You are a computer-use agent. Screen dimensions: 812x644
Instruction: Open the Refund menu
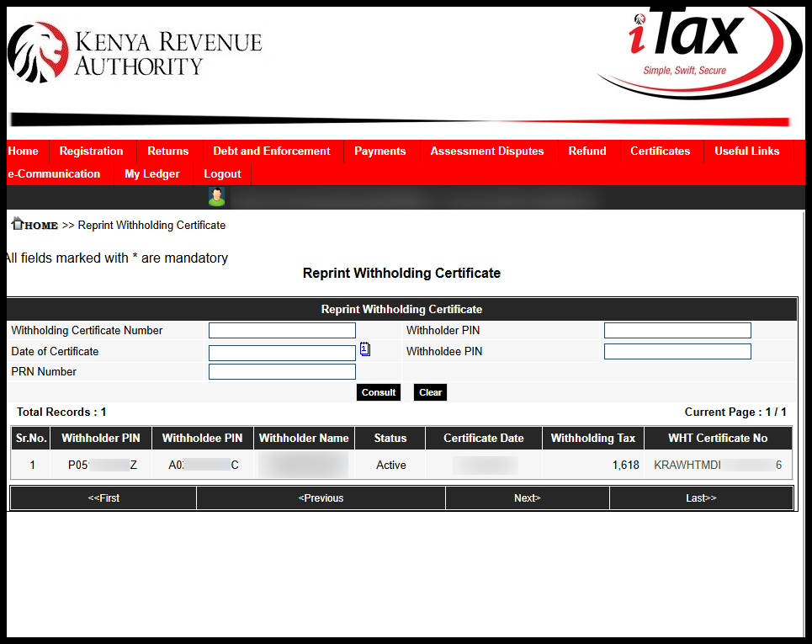coord(587,151)
